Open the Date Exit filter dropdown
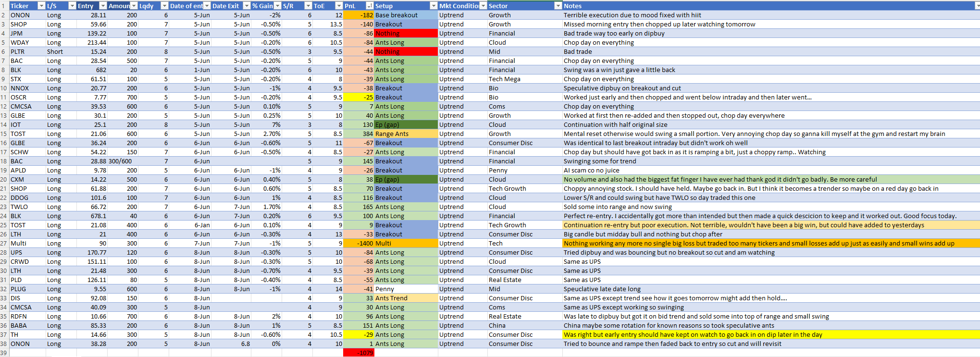Screen dimensions: 980x357 pyautogui.click(x=247, y=6)
